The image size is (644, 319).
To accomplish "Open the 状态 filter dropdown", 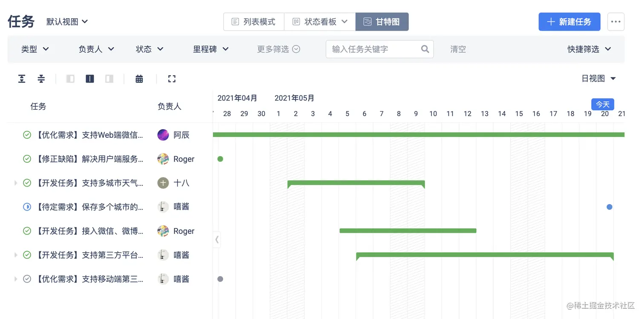I will point(149,49).
